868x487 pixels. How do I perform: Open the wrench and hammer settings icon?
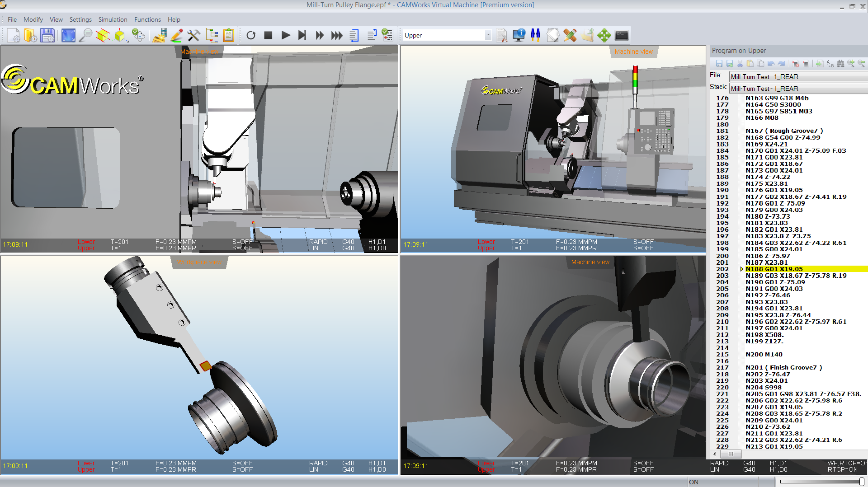coord(193,35)
